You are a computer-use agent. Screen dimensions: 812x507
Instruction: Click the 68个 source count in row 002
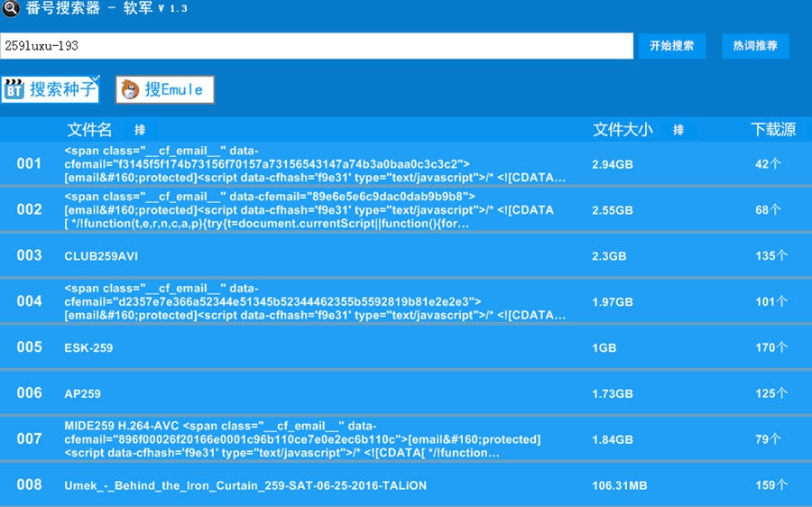coord(768,210)
